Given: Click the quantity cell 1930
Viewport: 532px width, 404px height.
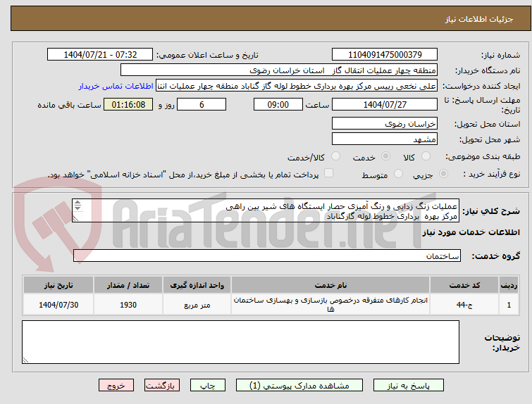Looking at the screenshot, I should coord(128,305).
